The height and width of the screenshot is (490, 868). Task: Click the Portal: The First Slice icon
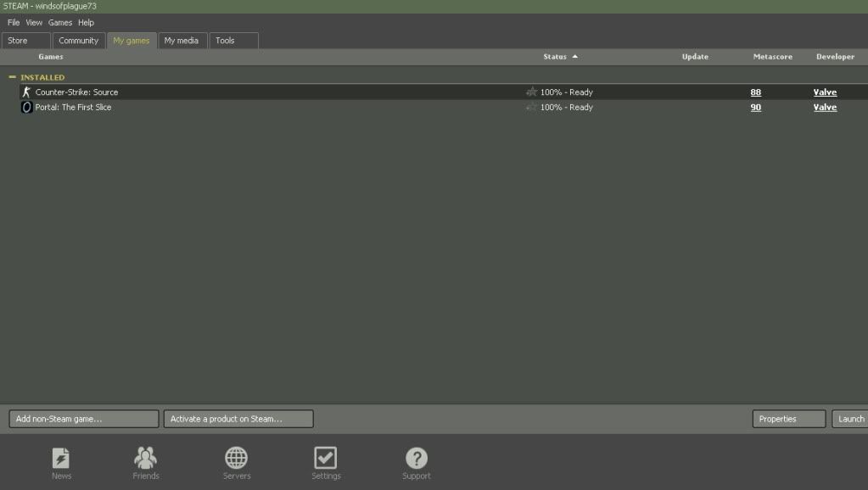(x=26, y=107)
